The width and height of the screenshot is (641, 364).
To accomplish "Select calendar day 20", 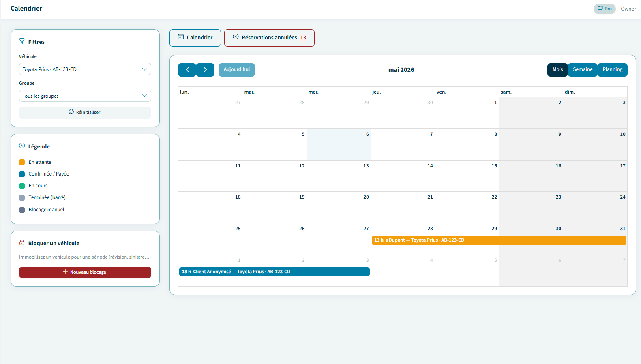I will point(339,208).
